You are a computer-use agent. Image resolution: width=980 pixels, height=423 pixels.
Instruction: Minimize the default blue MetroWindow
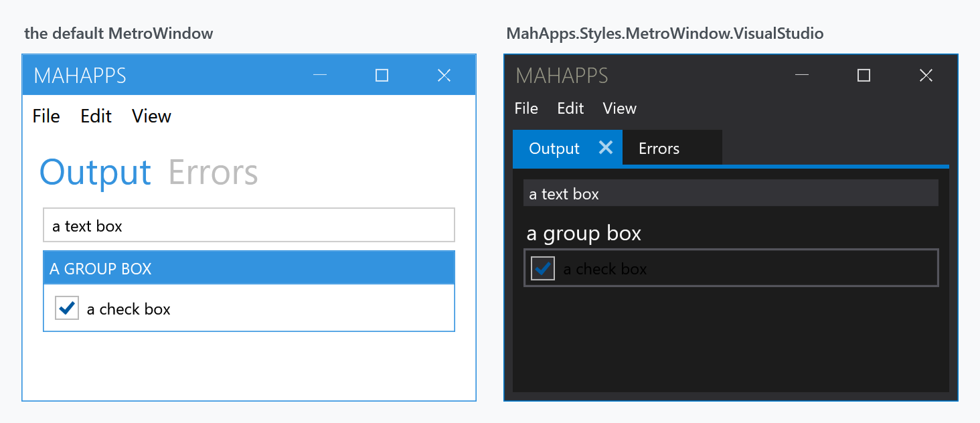pyautogui.click(x=320, y=75)
